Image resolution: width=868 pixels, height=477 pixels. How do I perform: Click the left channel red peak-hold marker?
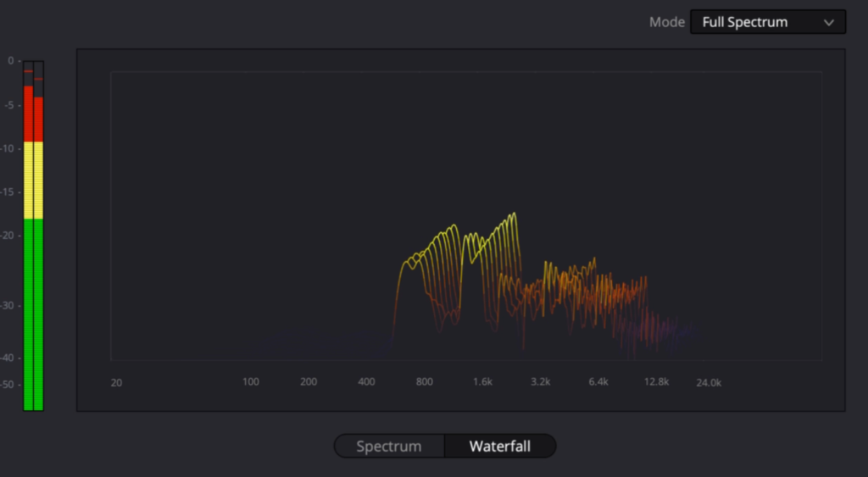[x=28, y=71]
